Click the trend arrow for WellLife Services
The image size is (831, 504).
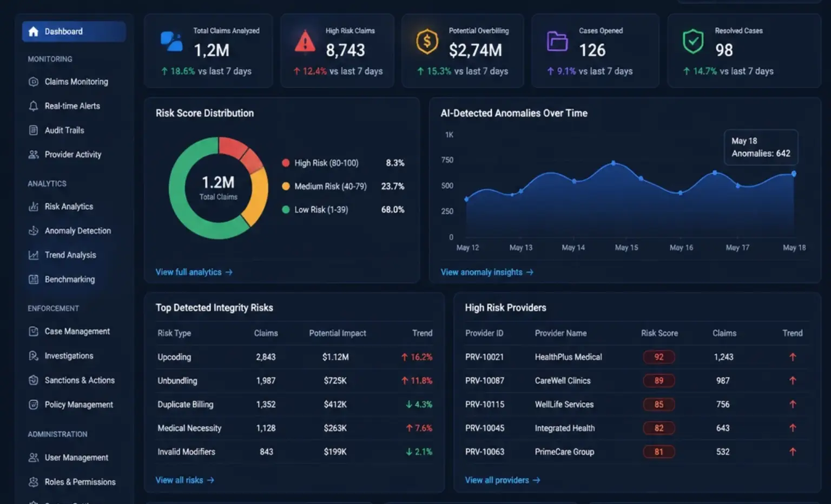pyautogui.click(x=793, y=404)
